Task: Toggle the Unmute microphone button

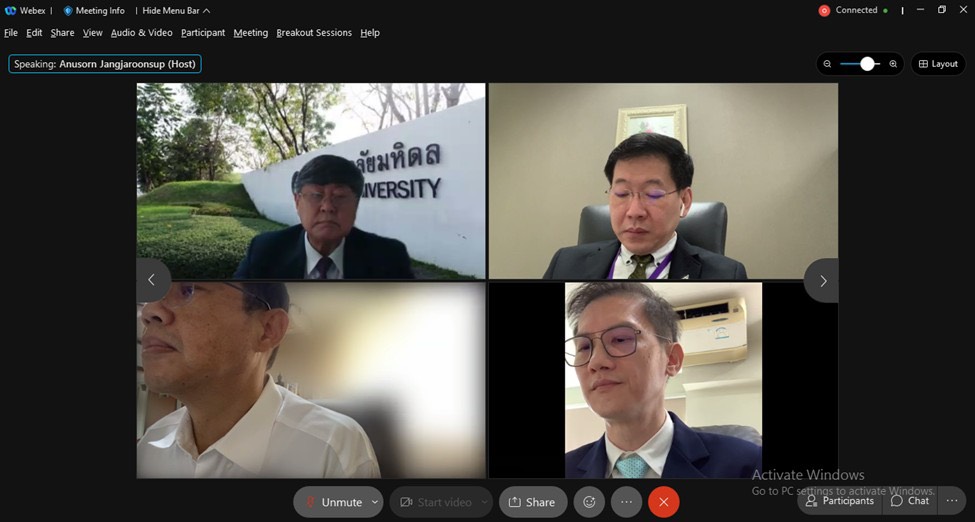Action: (x=332, y=502)
